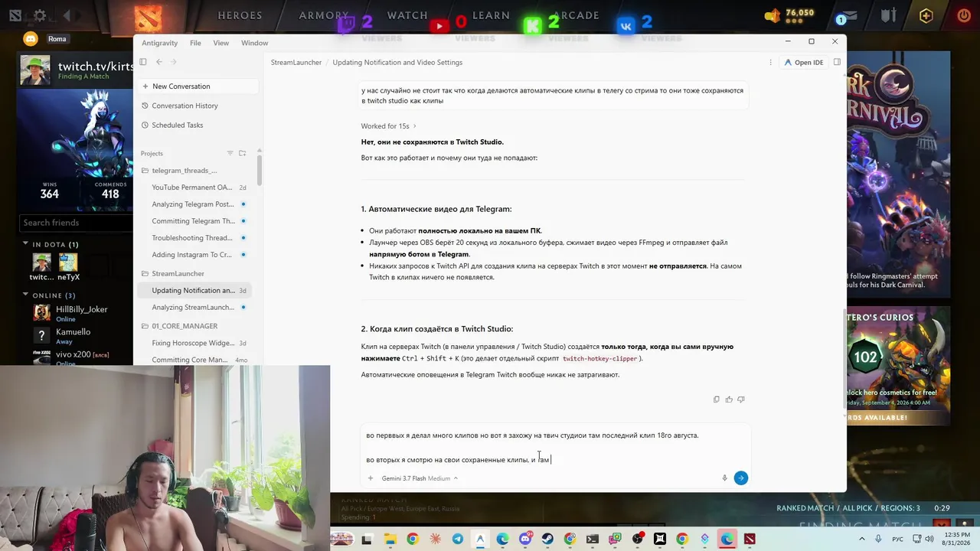Click the plus attachment icon in the message box
980x551 pixels.
[x=371, y=478]
